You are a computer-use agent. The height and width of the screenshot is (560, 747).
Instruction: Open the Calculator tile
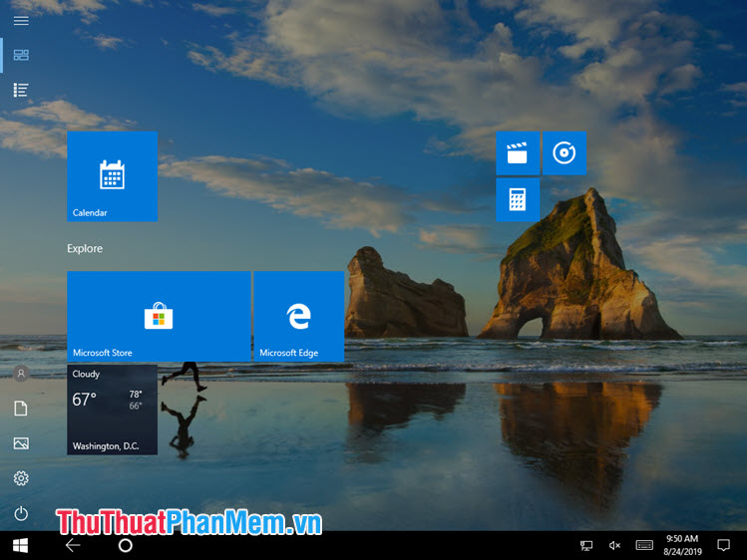click(518, 200)
